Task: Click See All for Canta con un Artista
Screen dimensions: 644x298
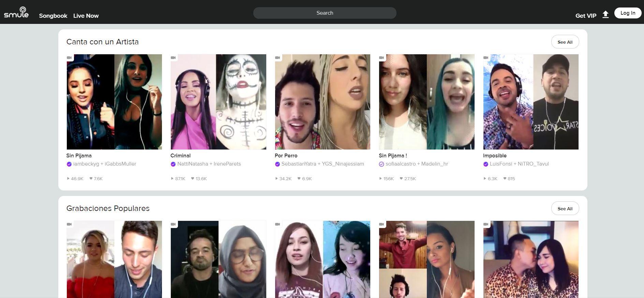Action: (565, 42)
